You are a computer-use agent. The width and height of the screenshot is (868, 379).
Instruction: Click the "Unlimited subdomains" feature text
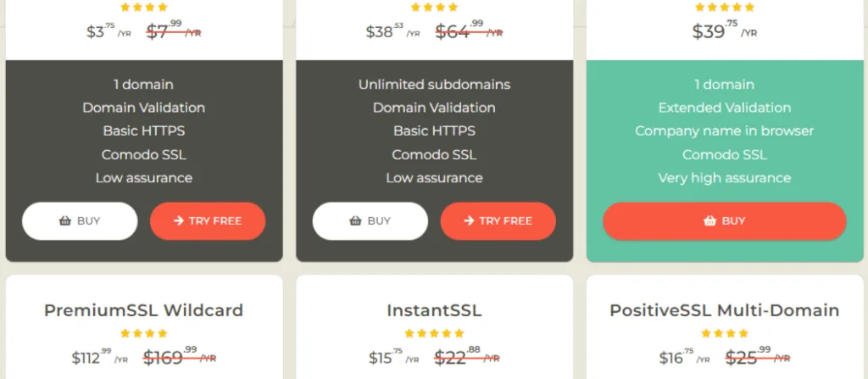click(x=434, y=85)
